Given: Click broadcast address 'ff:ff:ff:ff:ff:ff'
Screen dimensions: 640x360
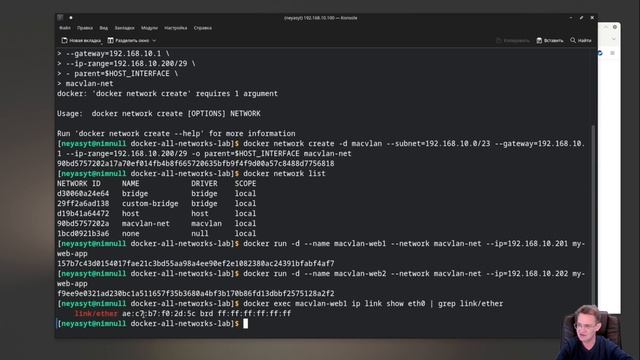Looking at the screenshot, I should pyautogui.click(x=254, y=313).
